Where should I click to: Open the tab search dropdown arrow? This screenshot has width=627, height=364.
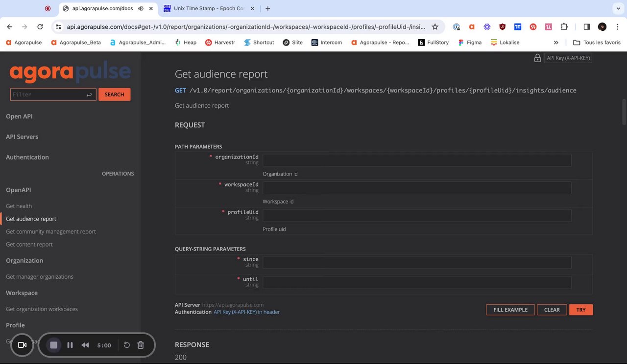[x=617, y=8]
